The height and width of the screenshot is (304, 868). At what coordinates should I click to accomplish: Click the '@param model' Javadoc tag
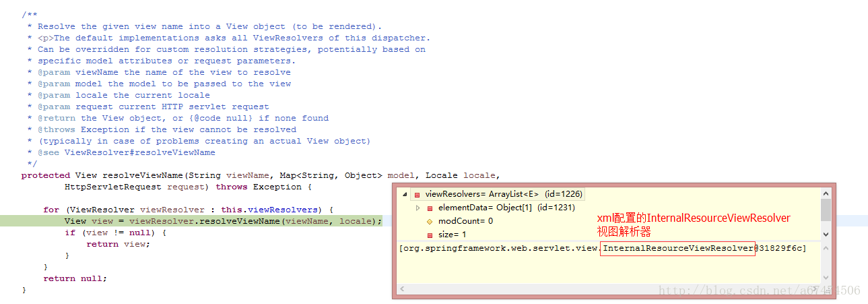70,84
